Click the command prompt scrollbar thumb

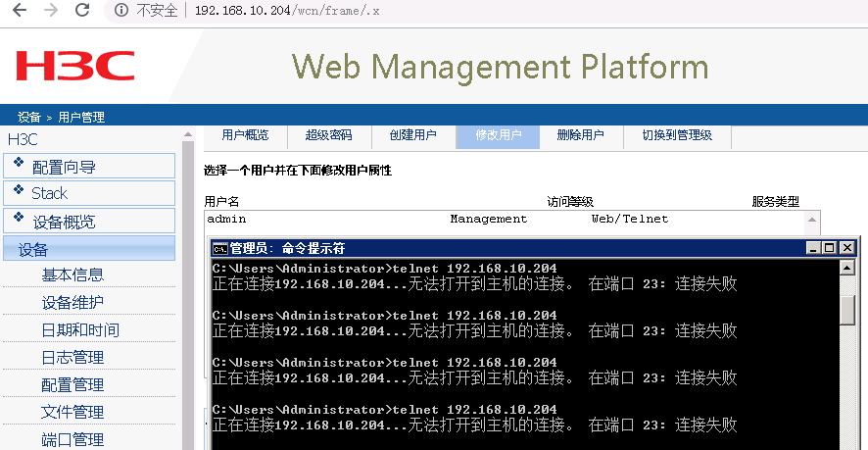tap(847, 311)
